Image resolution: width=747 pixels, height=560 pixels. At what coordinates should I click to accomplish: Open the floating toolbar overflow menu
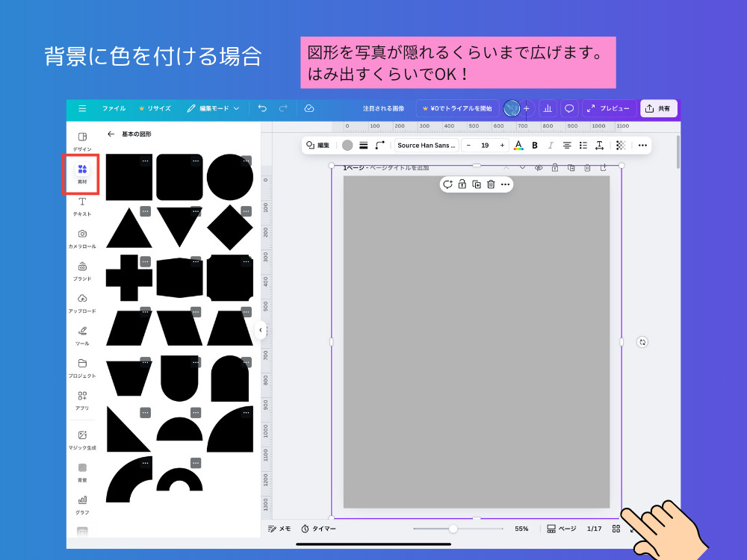[505, 184]
